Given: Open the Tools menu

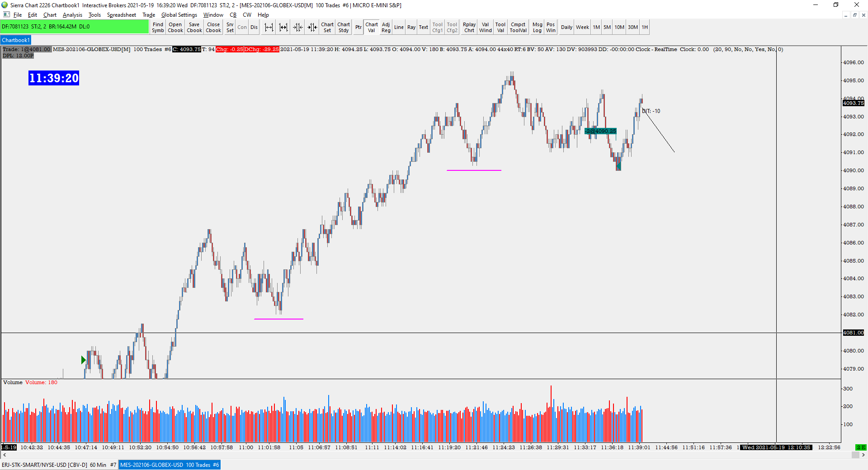Looking at the screenshot, I should coord(94,15).
